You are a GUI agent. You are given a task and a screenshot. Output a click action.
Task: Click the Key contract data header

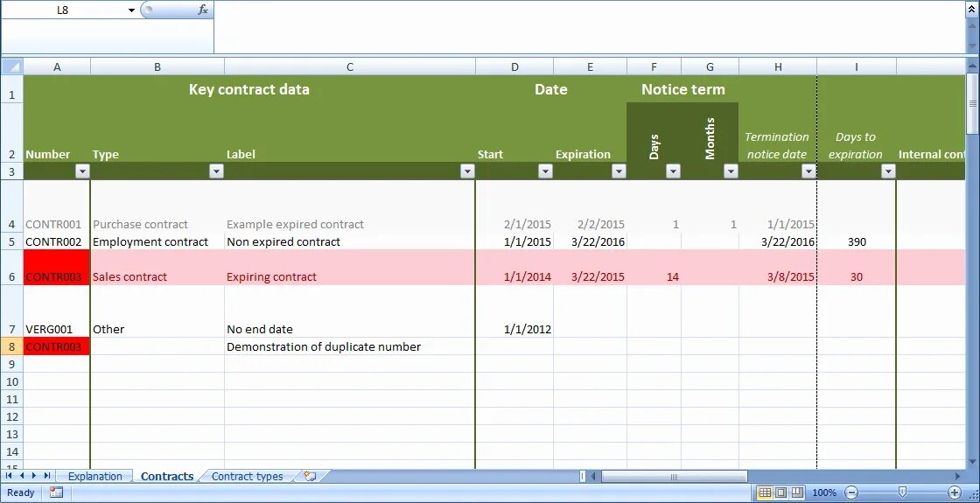coord(249,89)
